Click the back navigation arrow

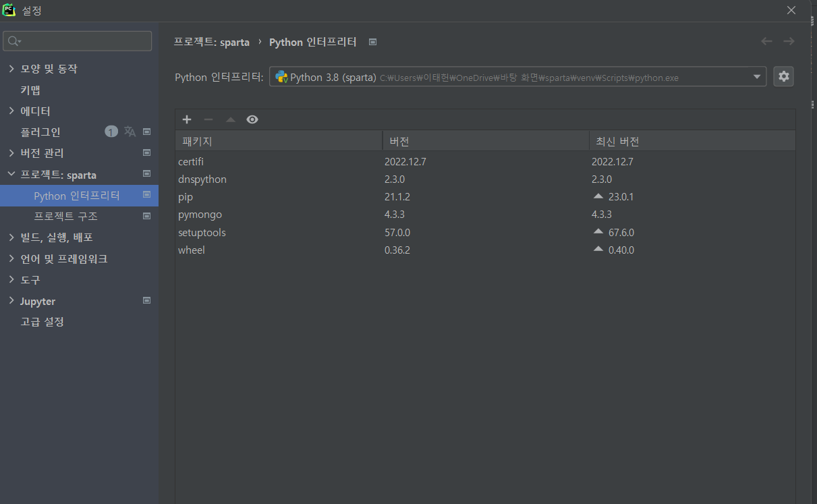click(x=766, y=41)
